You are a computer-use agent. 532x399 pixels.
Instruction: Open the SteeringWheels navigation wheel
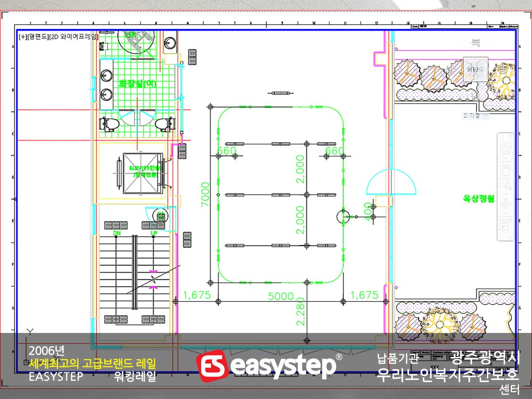505,148
